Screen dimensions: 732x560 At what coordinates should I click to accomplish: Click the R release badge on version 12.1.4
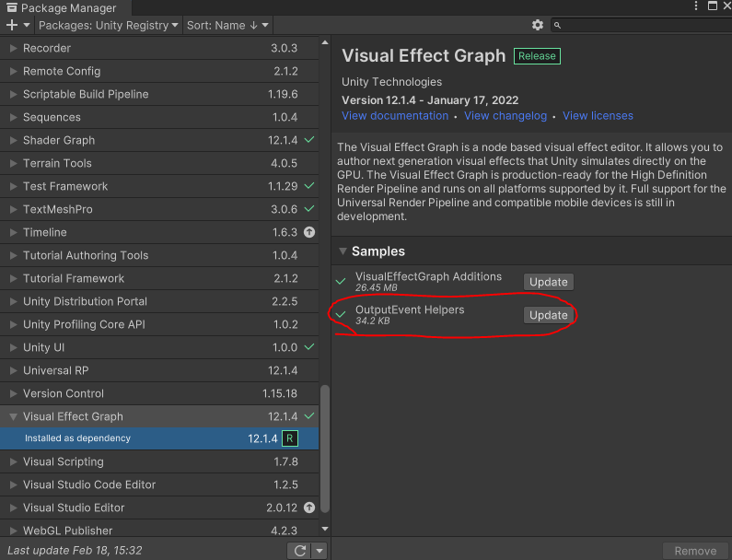(x=290, y=438)
